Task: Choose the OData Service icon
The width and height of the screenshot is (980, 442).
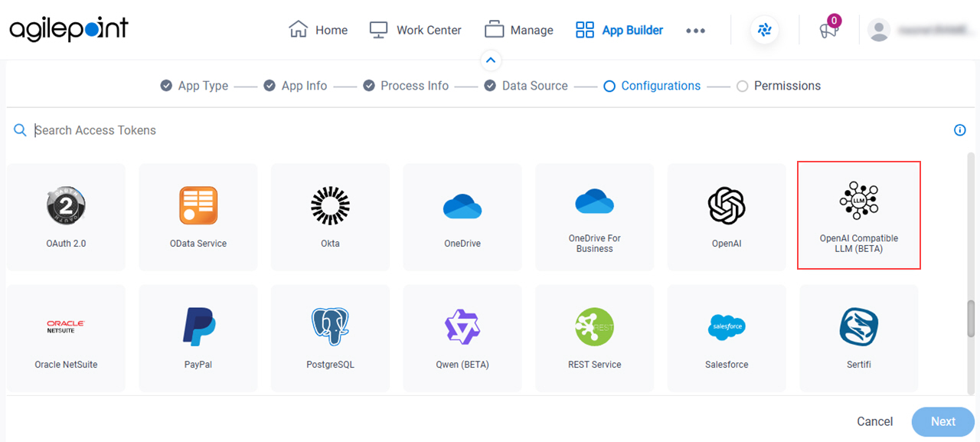Action: (x=198, y=206)
